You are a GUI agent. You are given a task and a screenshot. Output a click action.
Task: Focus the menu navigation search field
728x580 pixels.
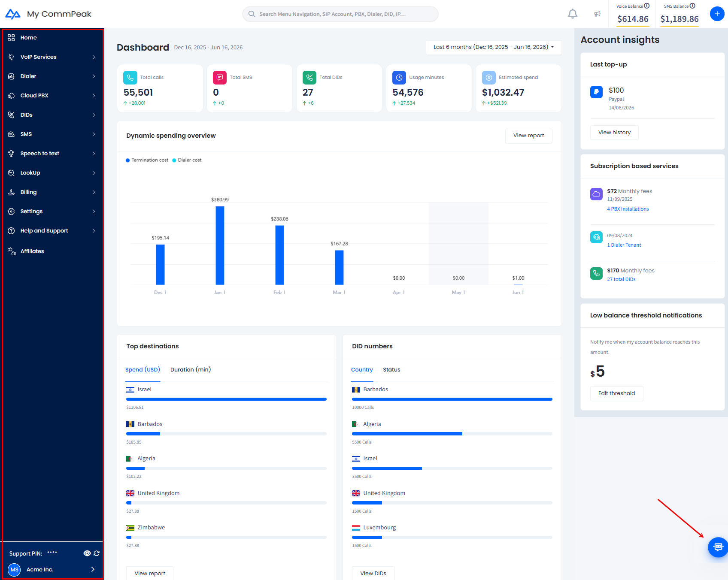(x=340, y=14)
